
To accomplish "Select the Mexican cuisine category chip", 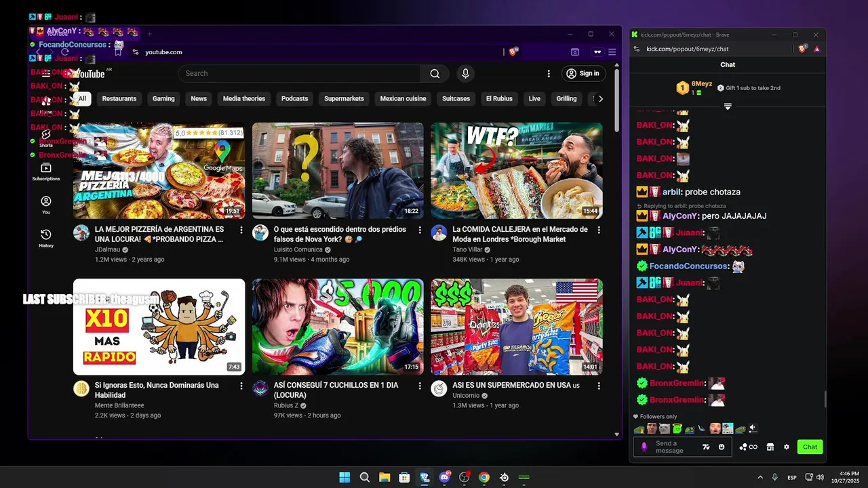I will coord(403,98).
